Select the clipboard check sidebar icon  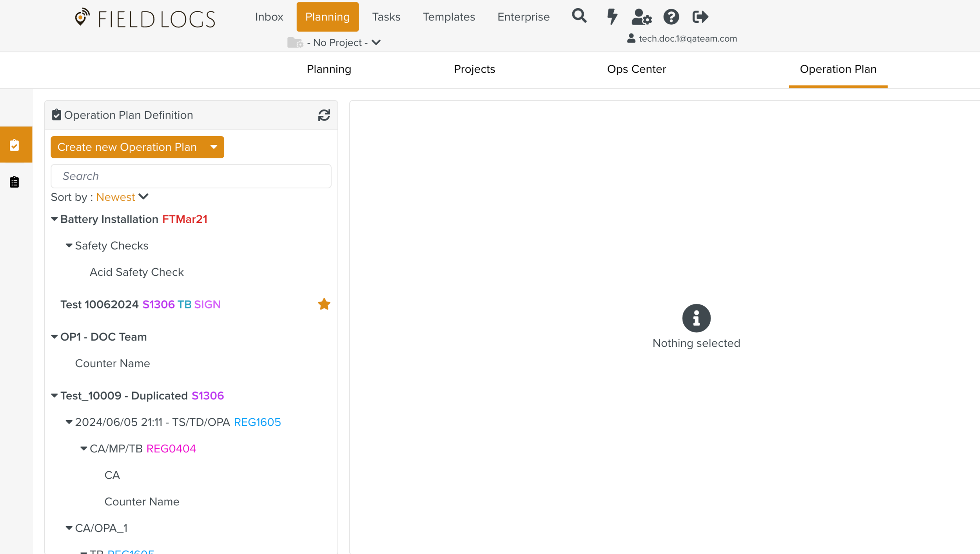tap(15, 145)
